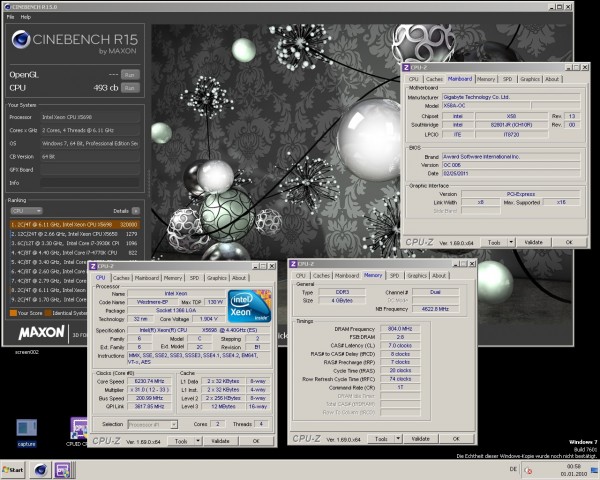Select top ranking entry 2C/4T @ 6.11 GHz
Screen dimensions: 600x480
(x=75, y=224)
